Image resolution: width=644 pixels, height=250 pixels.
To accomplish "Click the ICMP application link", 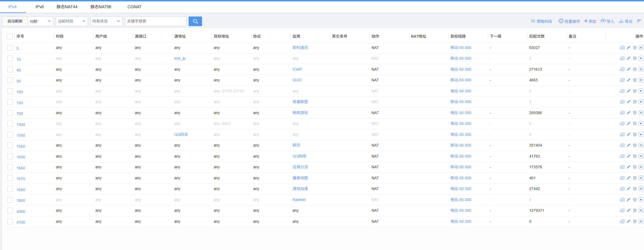I will (x=297, y=69).
